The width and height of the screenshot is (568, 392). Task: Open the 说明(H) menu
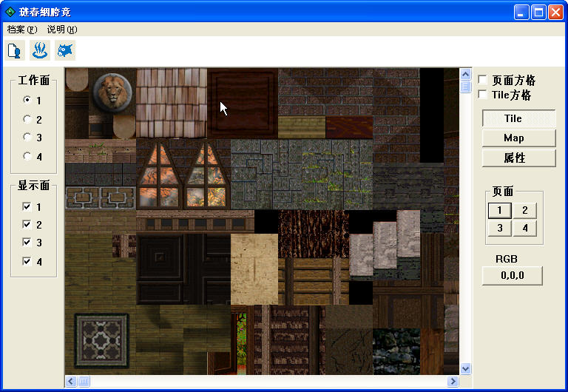(x=62, y=30)
